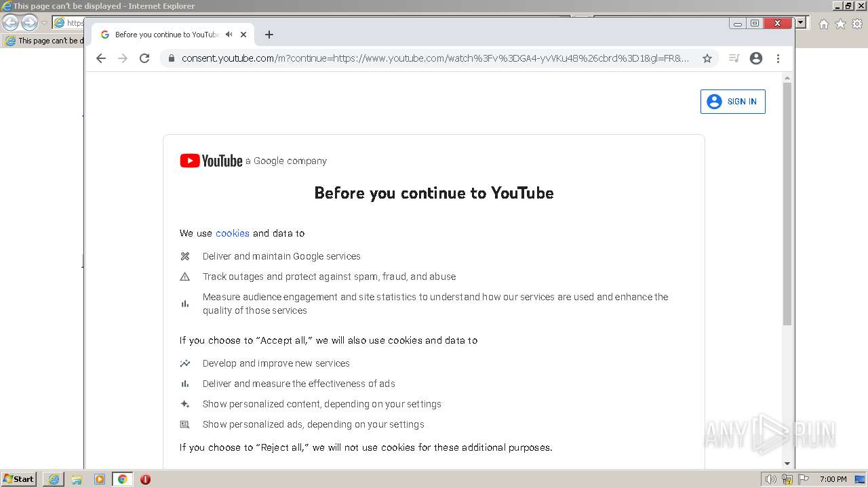Bookmark this page with the star icon
Viewport: 868px width, 488px height.
pos(707,58)
